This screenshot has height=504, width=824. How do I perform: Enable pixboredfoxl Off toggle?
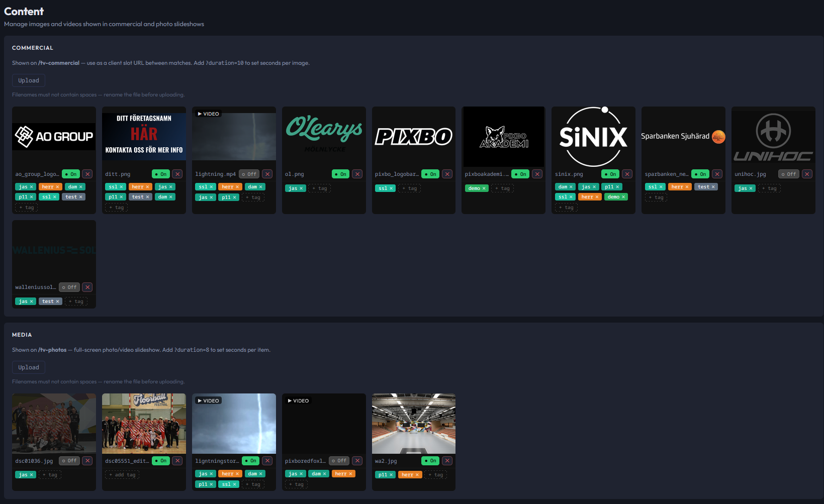coord(339,460)
